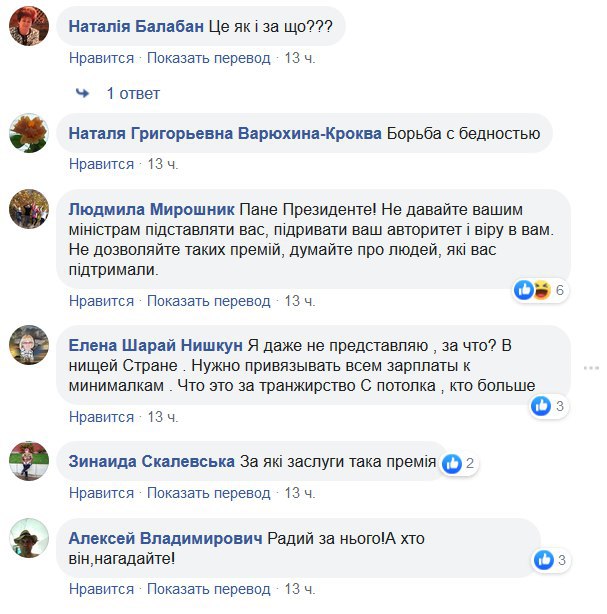Open Елена Шарай Нишкун's profile name link
The width and height of the screenshot is (607, 614).
tap(155, 345)
